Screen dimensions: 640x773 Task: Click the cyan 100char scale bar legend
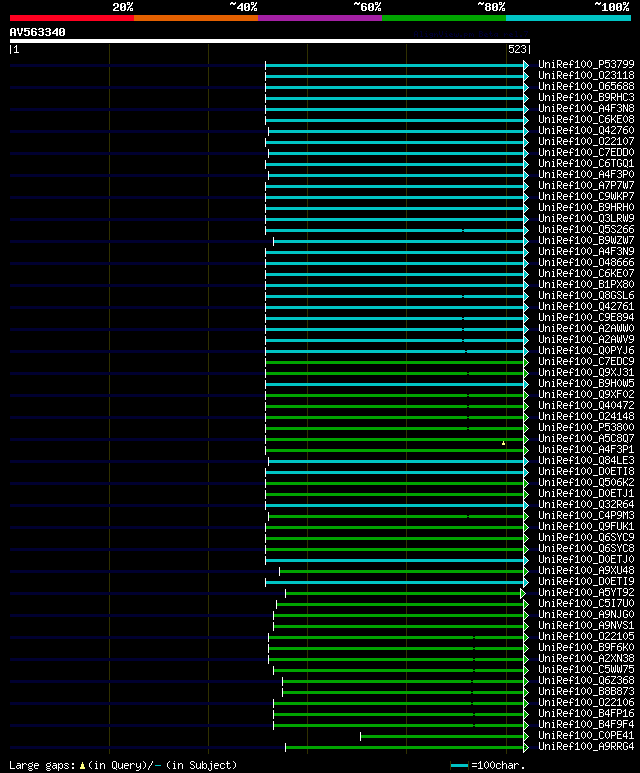pos(459,766)
